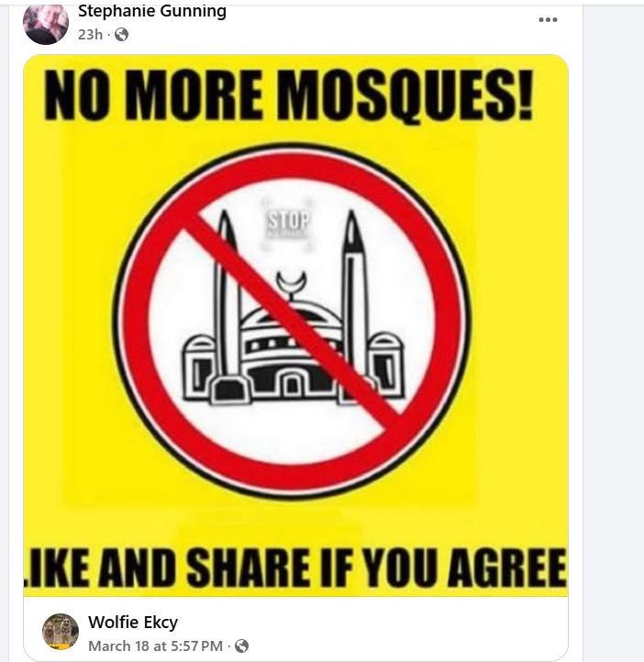Click the NO MORE MOSQUES headline in image
This screenshot has width=644, height=662.
pos(289,95)
